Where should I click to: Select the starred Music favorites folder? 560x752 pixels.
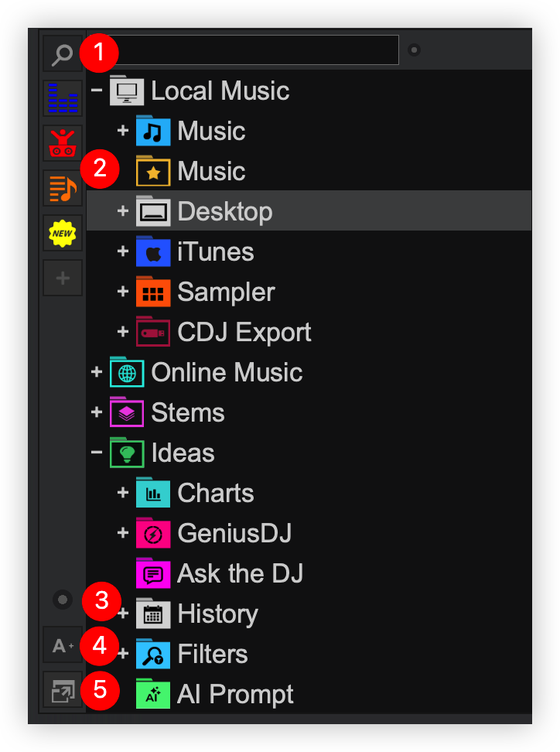click(x=210, y=171)
